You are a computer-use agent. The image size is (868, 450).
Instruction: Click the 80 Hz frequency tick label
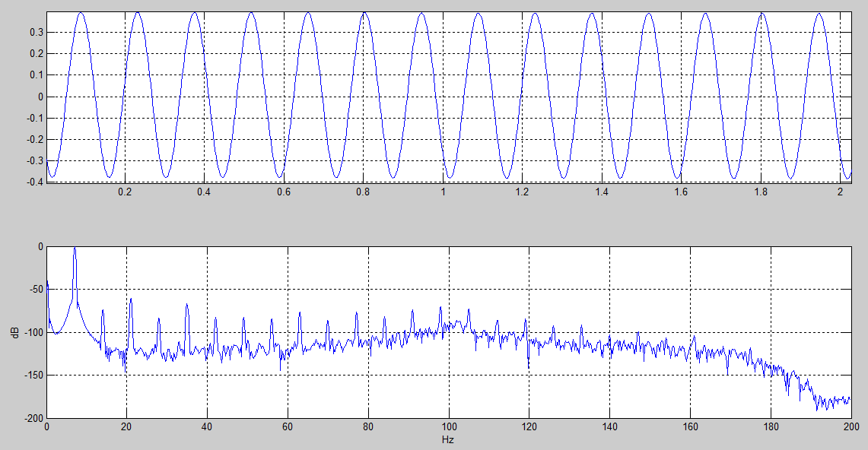pyautogui.click(x=368, y=426)
